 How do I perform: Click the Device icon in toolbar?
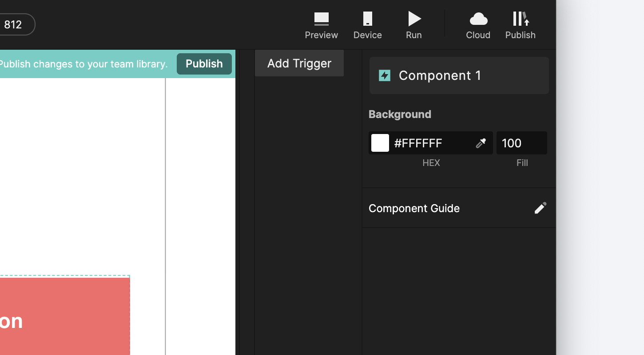[x=367, y=25]
